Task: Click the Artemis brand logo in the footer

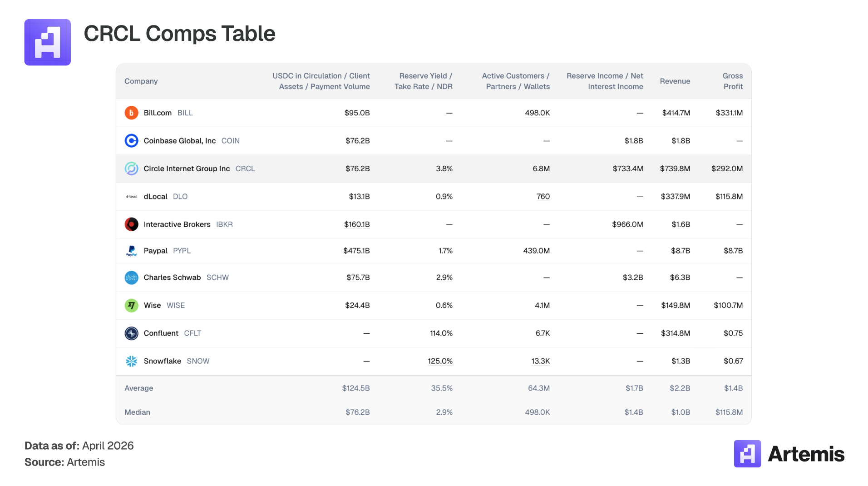Action: [x=789, y=454]
